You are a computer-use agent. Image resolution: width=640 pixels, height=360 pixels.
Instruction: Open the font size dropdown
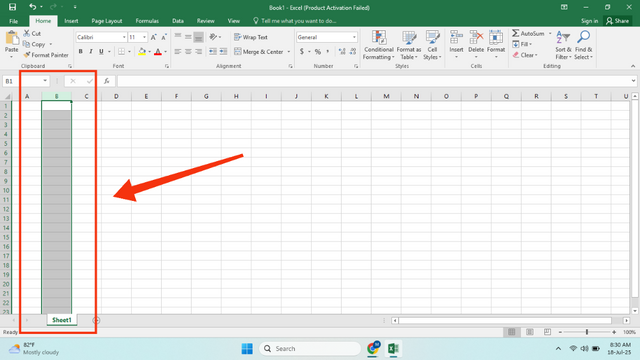point(144,37)
